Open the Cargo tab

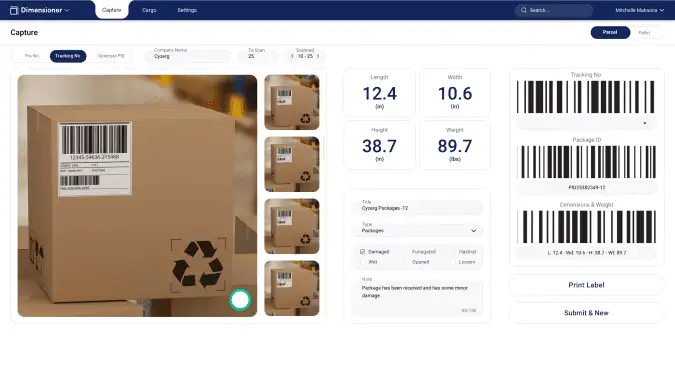pyautogui.click(x=149, y=10)
